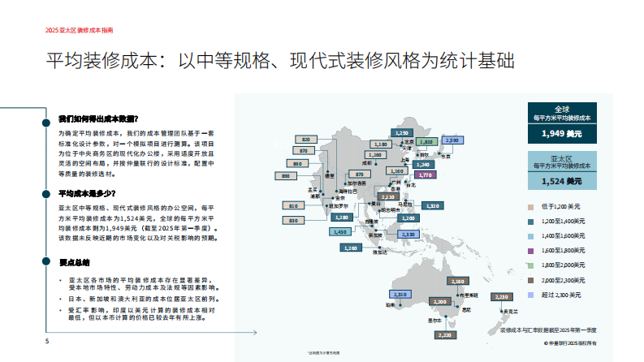Click the 2025 亚太区装修成本指南 header text
644x362 pixels.
tap(79, 29)
